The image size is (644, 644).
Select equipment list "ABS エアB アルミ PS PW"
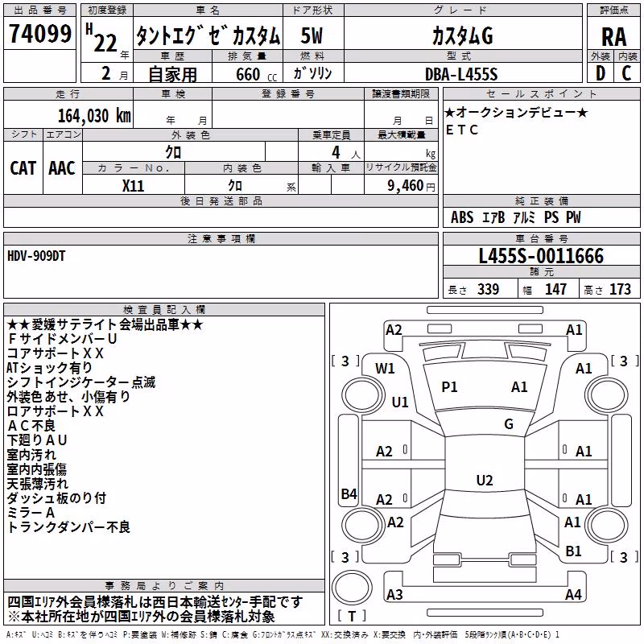click(x=516, y=217)
